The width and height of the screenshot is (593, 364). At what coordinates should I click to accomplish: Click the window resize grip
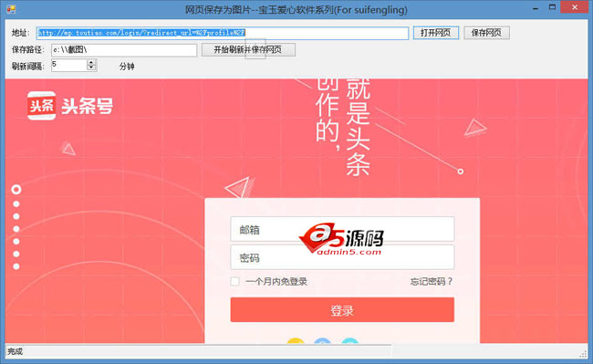tap(583, 354)
